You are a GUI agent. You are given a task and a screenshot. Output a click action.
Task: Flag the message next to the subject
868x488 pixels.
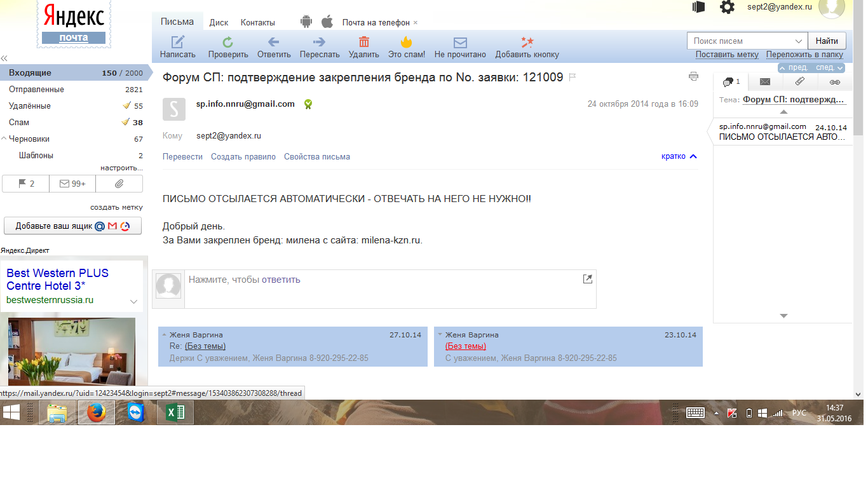572,78
